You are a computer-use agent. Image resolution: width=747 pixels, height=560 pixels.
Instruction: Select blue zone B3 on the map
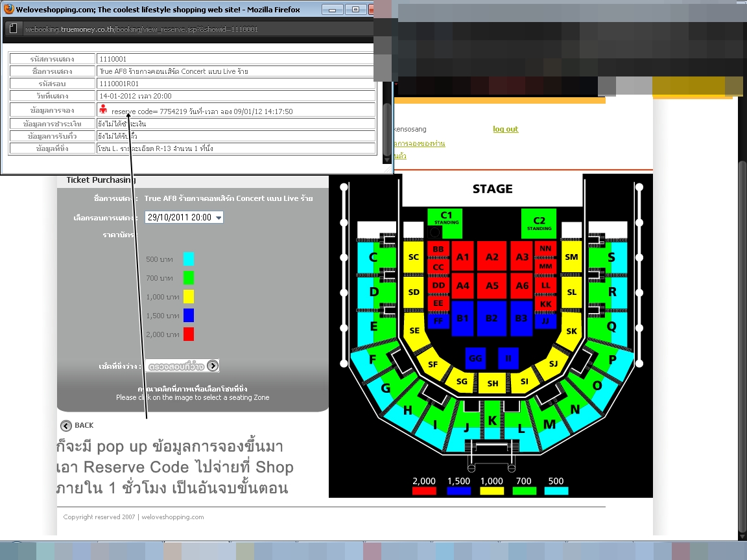tap(521, 318)
